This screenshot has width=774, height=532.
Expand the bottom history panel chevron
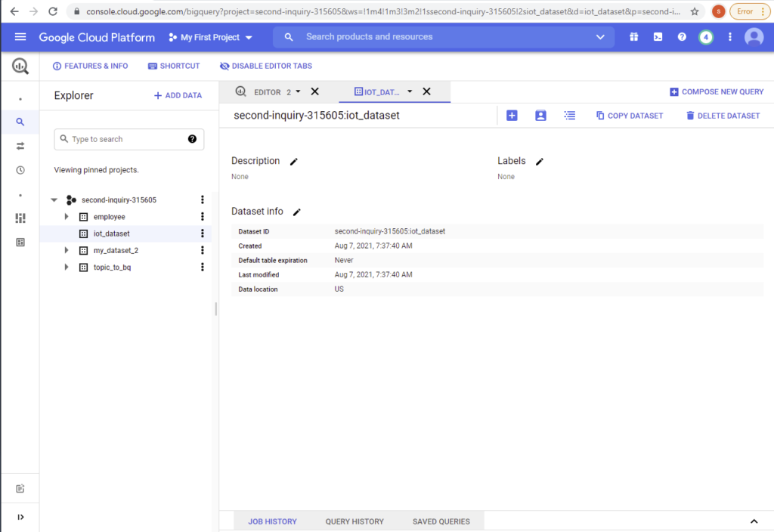pyautogui.click(x=754, y=521)
